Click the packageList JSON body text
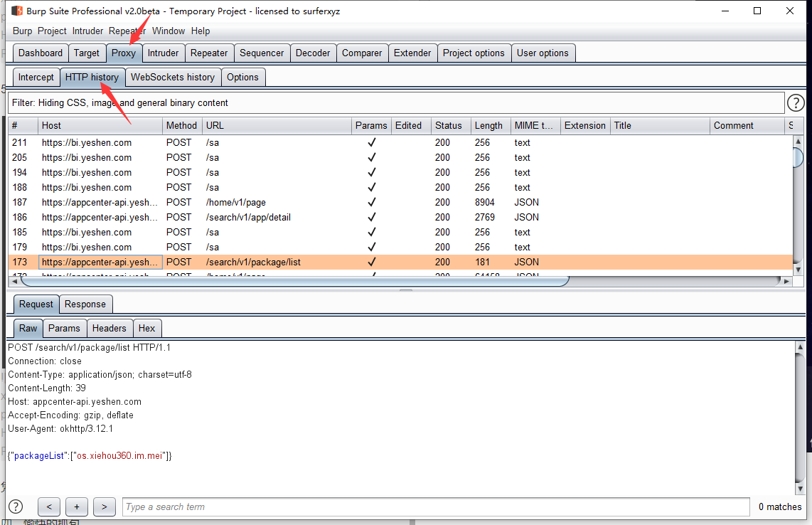Screen dimensions: 812x525 (x=90, y=455)
